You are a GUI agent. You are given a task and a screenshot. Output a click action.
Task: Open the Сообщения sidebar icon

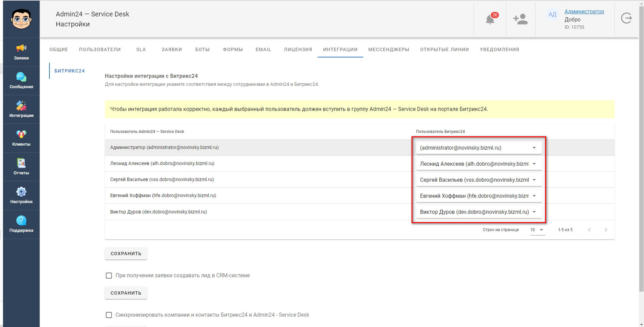pyautogui.click(x=21, y=81)
